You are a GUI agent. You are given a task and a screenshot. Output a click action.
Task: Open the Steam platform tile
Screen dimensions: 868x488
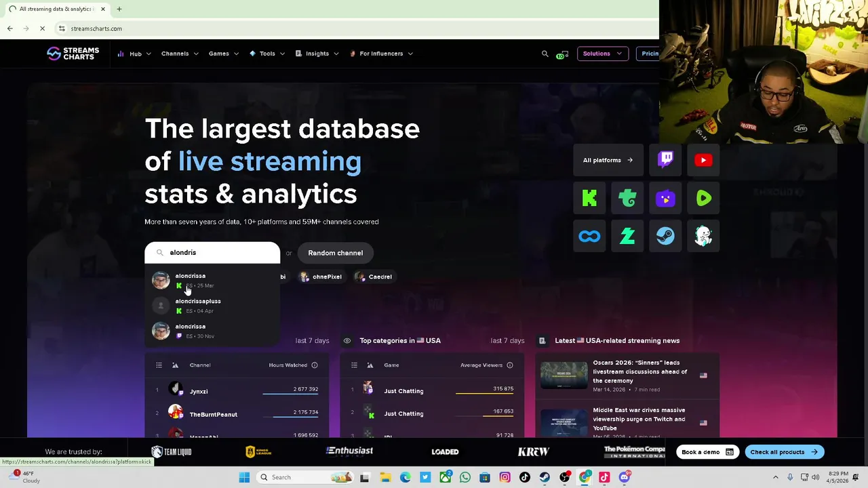(x=665, y=236)
